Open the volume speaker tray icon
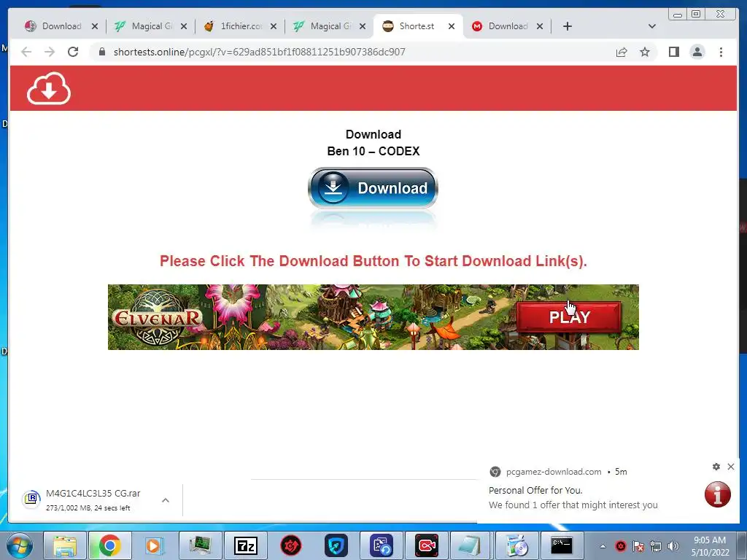 673,546
